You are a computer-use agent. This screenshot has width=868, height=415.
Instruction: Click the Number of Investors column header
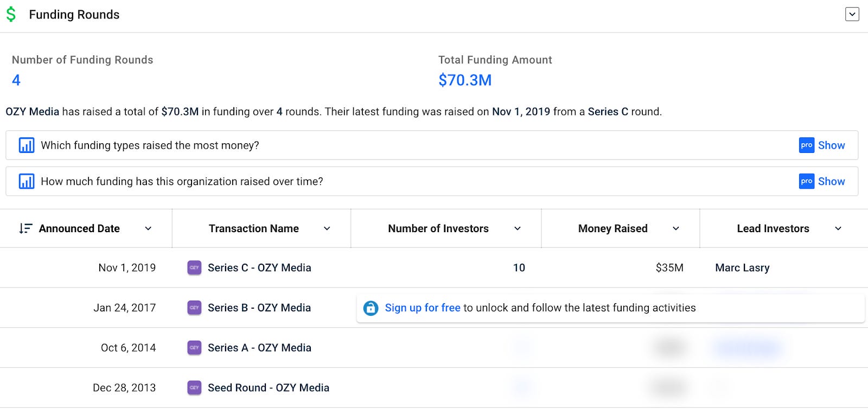coord(438,228)
